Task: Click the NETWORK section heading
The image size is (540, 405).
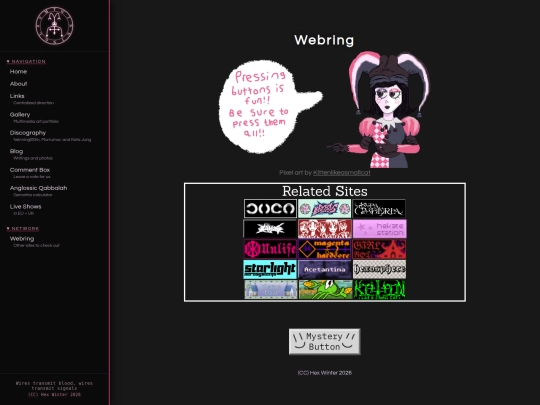Action: tap(23, 229)
